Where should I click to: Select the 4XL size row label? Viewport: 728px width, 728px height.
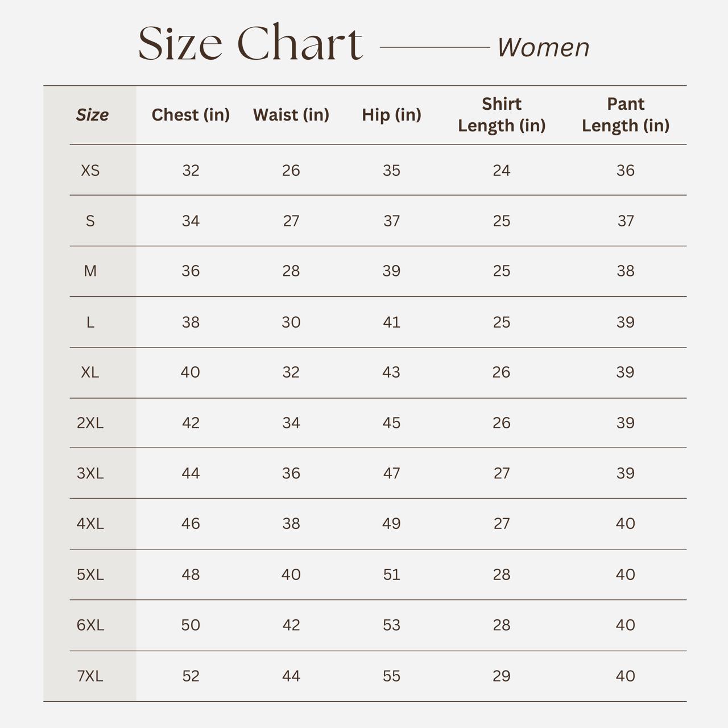(x=90, y=524)
